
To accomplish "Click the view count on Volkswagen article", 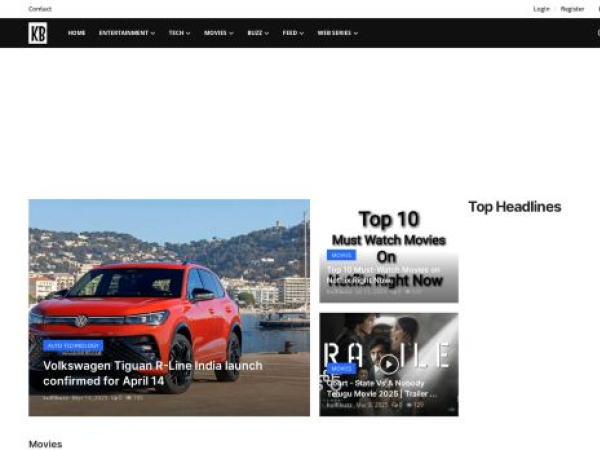I will click(135, 398).
